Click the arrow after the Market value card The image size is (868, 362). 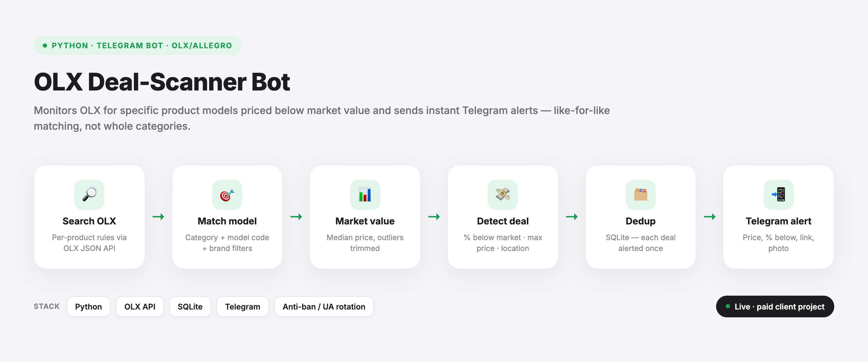[x=434, y=217]
